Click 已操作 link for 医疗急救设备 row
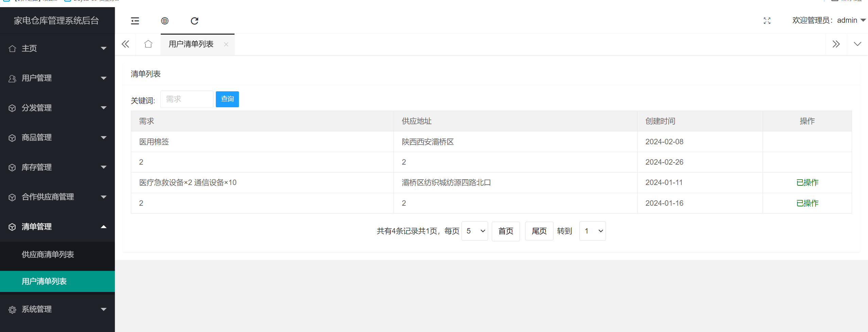 point(807,182)
